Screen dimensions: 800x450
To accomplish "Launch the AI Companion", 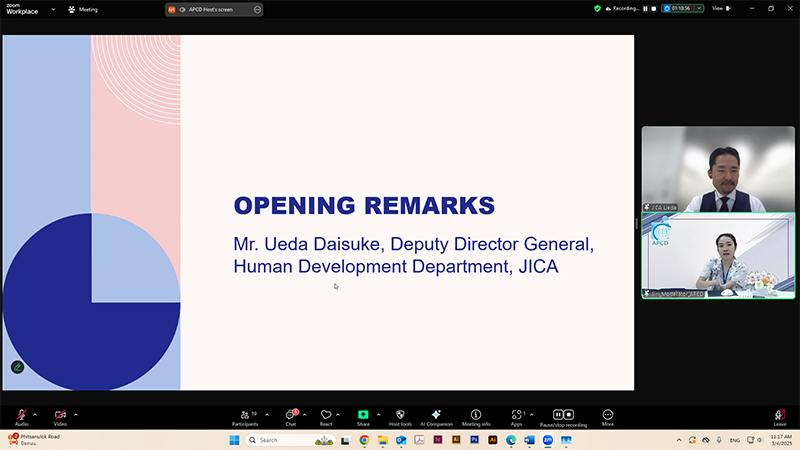I will coord(436,415).
